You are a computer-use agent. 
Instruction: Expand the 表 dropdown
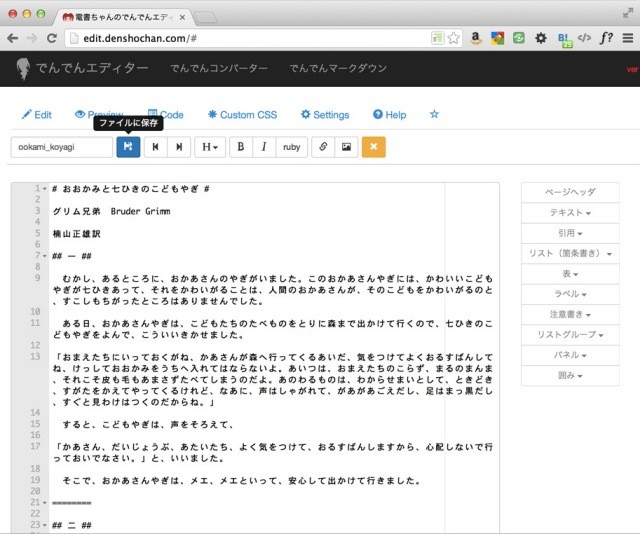570,274
